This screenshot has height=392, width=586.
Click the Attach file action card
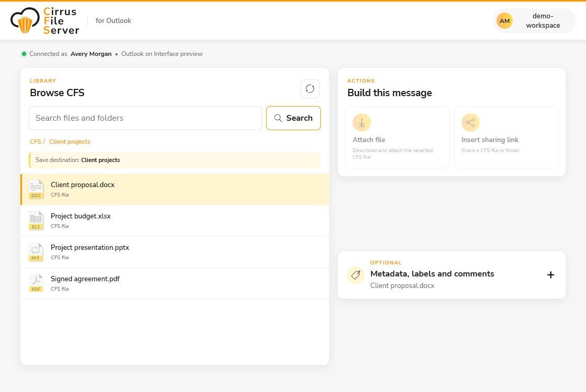[397, 137]
